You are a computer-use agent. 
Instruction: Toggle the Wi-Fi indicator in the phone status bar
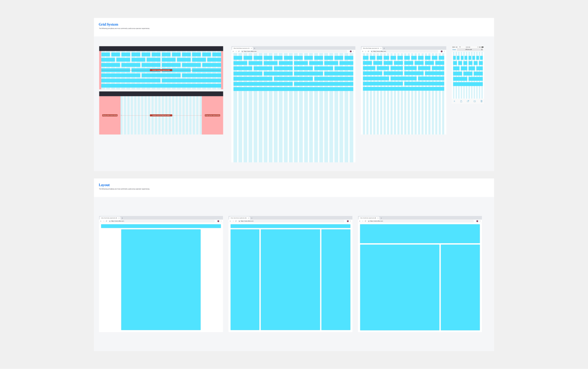click(460, 47)
